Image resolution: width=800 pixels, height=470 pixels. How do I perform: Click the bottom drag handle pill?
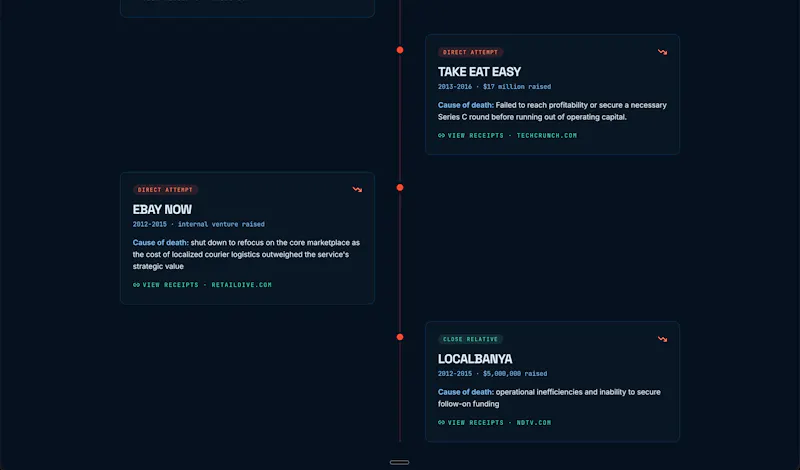pos(399,462)
